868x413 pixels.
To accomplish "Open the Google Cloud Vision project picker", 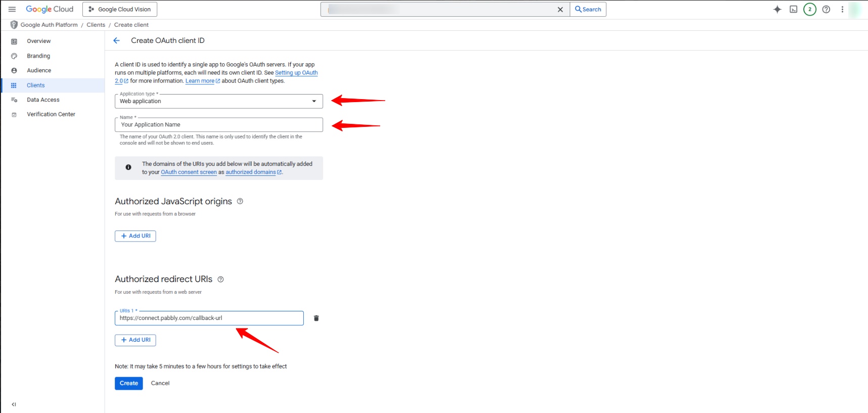I will tap(120, 9).
